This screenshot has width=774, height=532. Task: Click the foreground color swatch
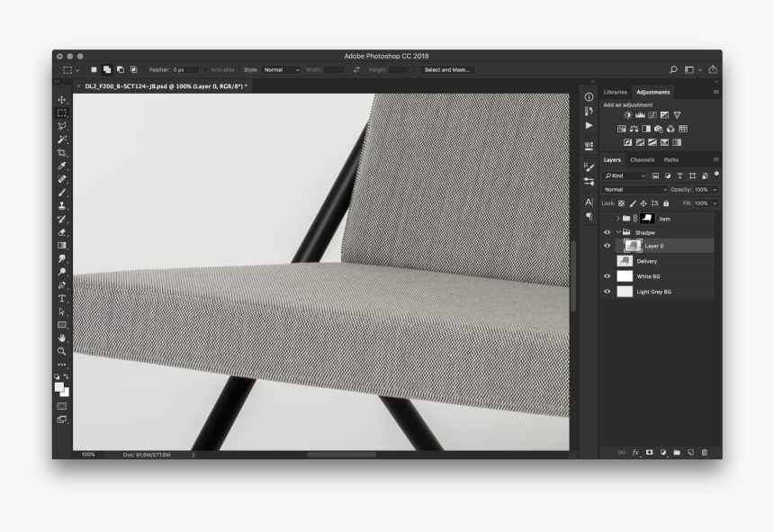click(58, 384)
